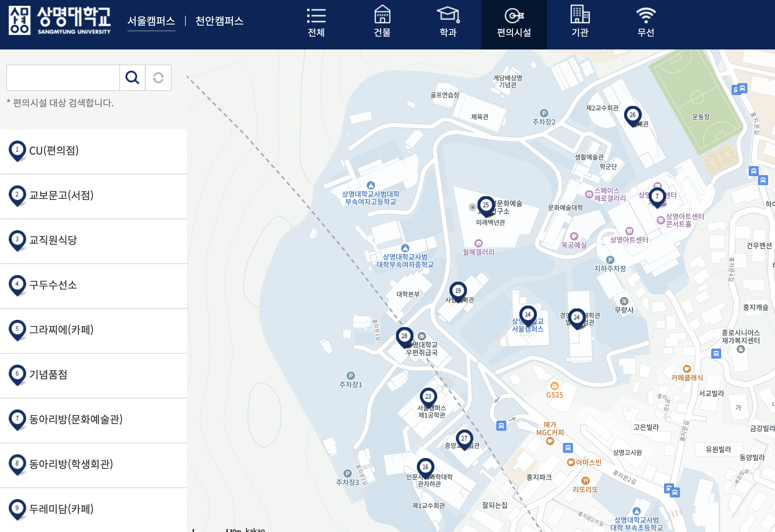The image size is (775, 532).
Task: Click the search magnifier icon
Action: click(132, 78)
